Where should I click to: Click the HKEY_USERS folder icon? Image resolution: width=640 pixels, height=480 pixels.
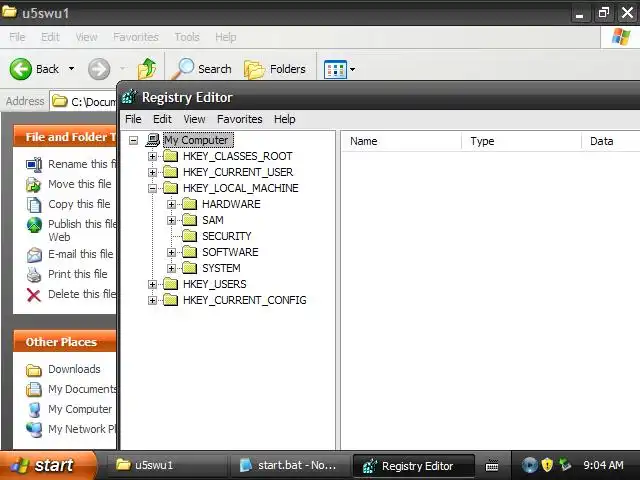(x=170, y=284)
